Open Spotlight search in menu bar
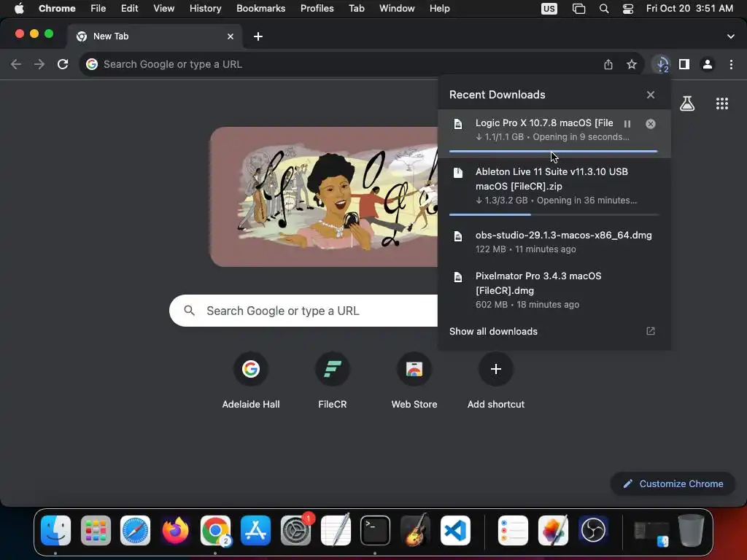 (x=603, y=9)
